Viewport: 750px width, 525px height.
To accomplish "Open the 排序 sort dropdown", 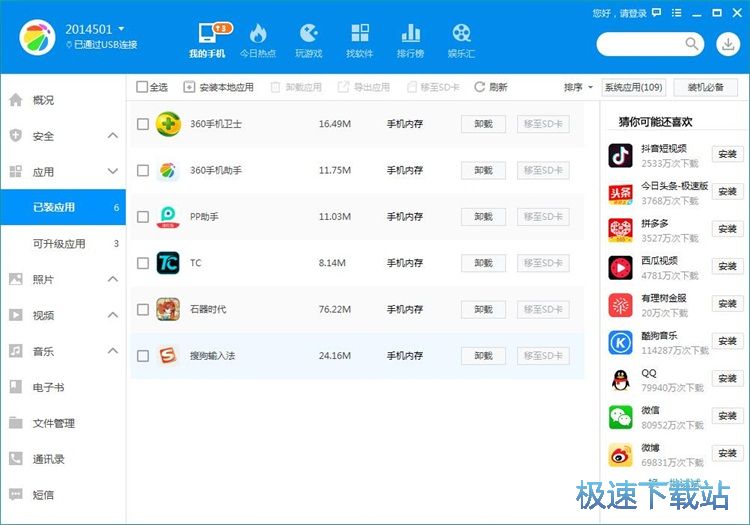I will pyautogui.click(x=578, y=87).
